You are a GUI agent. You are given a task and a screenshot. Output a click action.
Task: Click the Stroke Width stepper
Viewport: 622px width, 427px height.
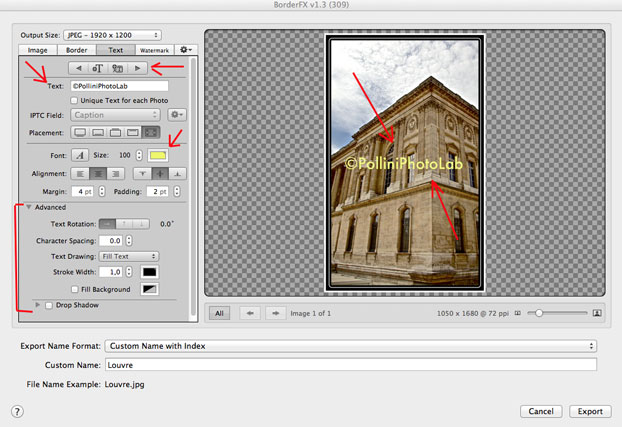tap(129, 272)
